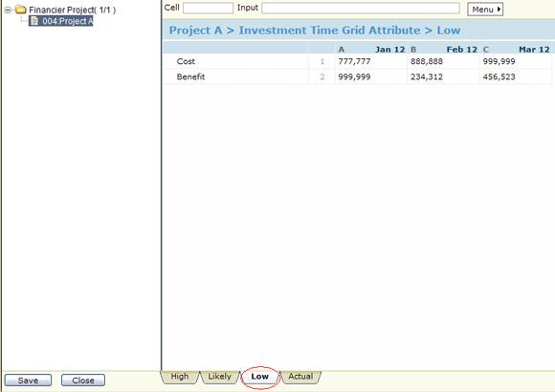
Task: Click into the Cell input field
Action: pyautogui.click(x=208, y=9)
